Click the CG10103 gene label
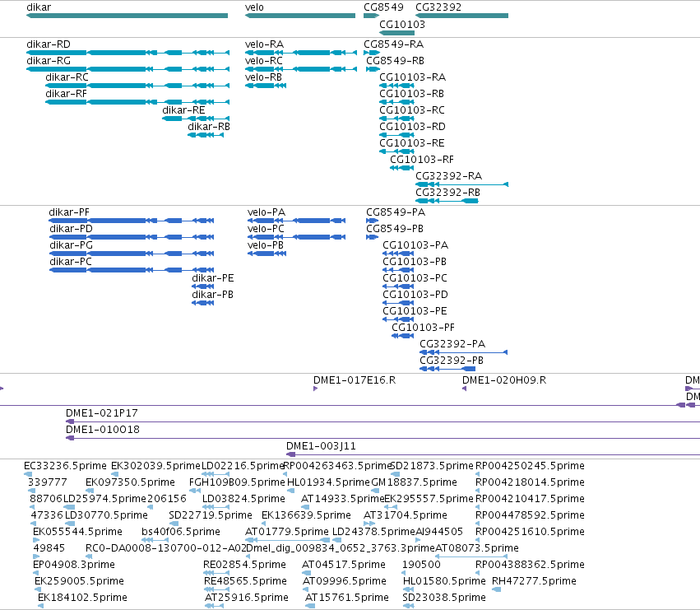The height and width of the screenshot is (610, 700). [402, 25]
